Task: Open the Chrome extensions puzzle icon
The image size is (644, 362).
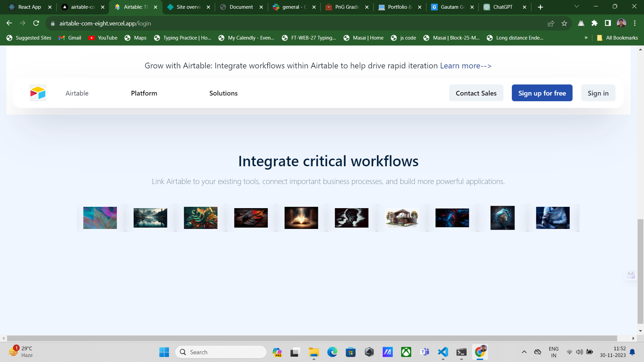Action: [594, 23]
